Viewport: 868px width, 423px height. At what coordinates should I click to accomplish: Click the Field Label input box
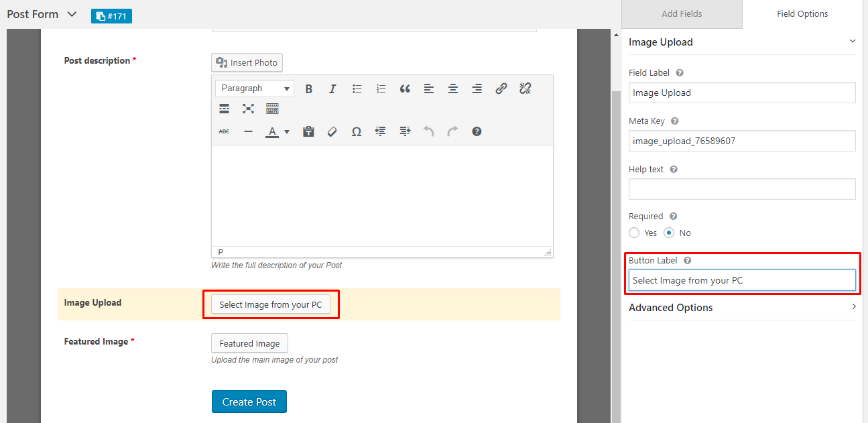tap(742, 93)
